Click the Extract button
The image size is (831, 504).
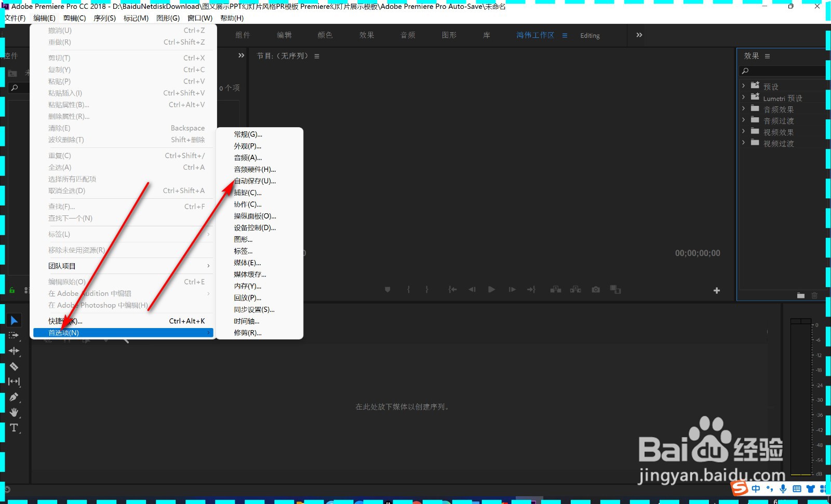pos(575,290)
